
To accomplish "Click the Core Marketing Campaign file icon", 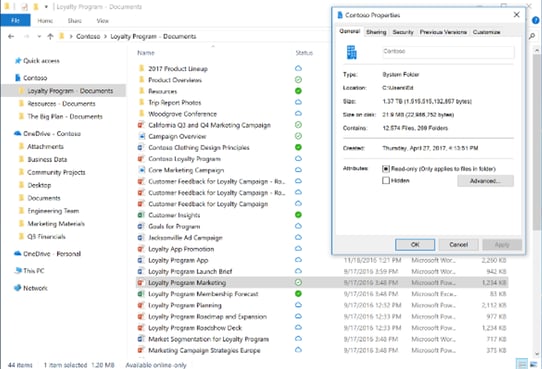I will click(141, 170).
